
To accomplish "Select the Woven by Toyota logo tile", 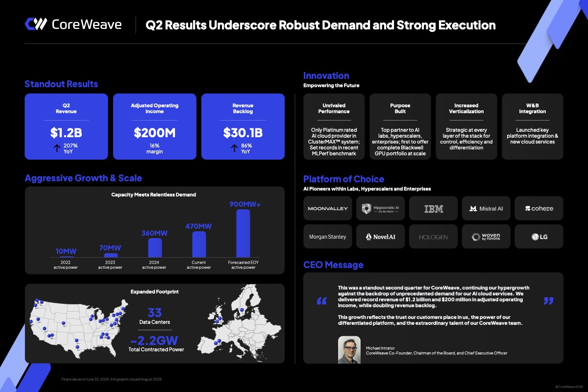I will point(486,237).
